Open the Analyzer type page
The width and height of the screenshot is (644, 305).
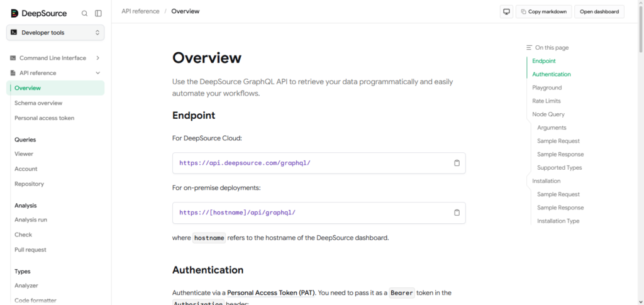26,286
